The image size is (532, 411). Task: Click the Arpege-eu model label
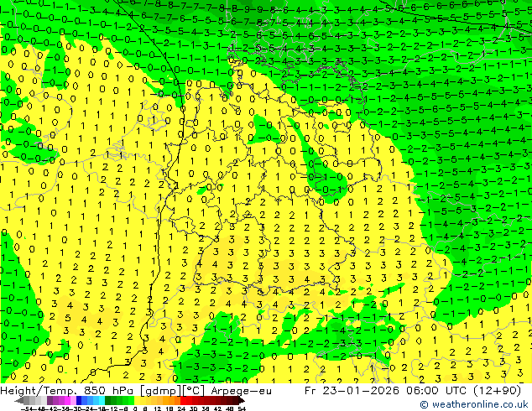point(241,391)
